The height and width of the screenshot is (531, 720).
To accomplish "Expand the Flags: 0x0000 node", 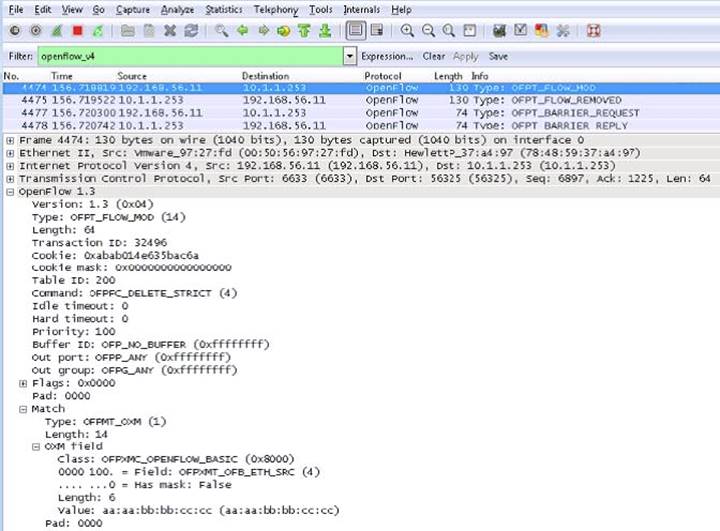I will tap(23, 383).
